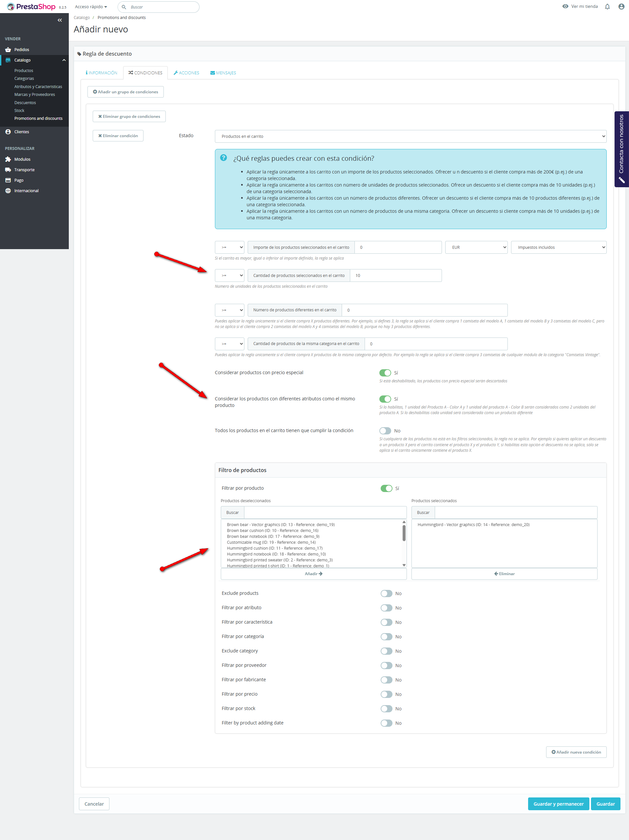Enable Filtrar por fabricante switch
Viewport: 629px width, 840px height.
pyautogui.click(x=387, y=680)
